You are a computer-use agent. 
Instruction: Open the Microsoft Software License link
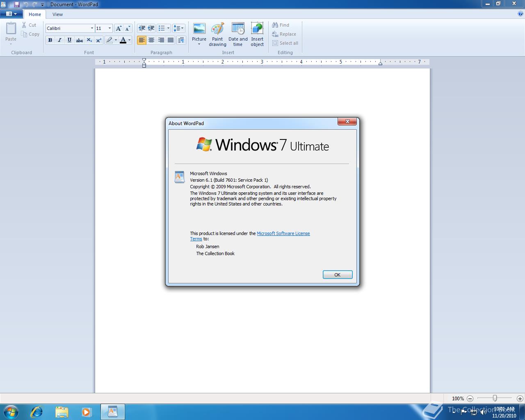283,233
